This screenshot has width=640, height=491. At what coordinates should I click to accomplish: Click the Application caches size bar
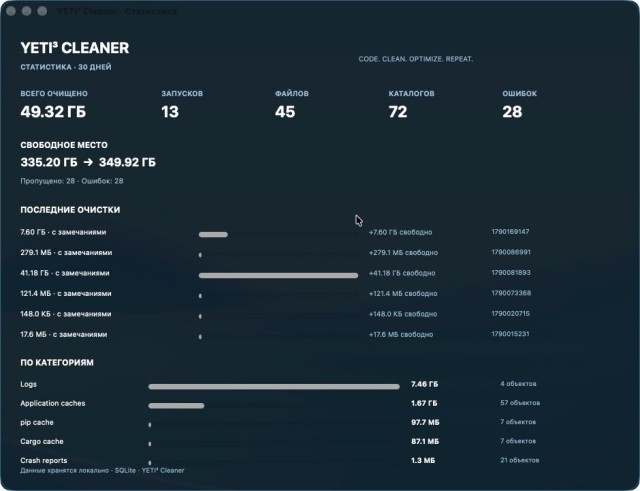click(x=176, y=406)
